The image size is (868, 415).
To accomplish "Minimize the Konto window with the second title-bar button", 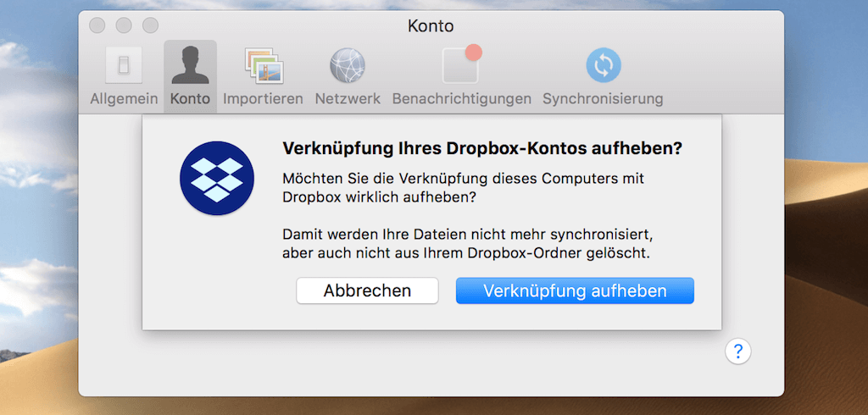I will pyautogui.click(x=124, y=25).
